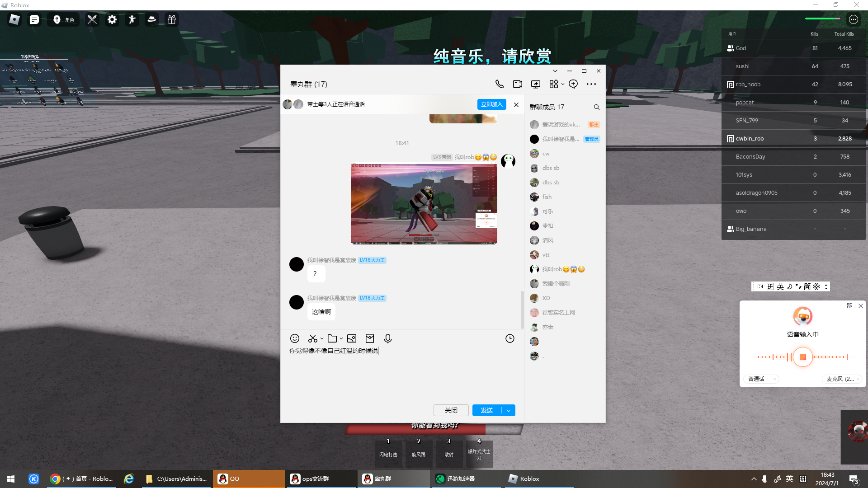This screenshot has width=868, height=488.
Task: Toggle the soft keyboard icon on the IME bar
Action: point(770,286)
